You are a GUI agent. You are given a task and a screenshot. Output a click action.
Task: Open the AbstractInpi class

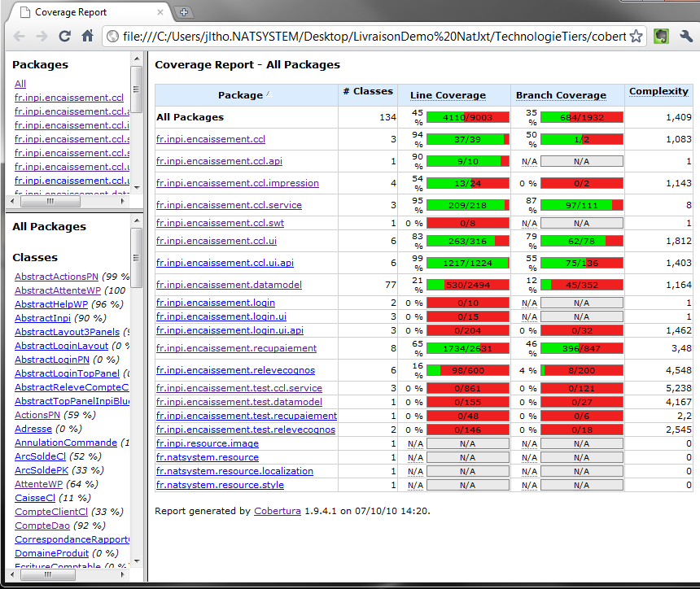[42, 318]
